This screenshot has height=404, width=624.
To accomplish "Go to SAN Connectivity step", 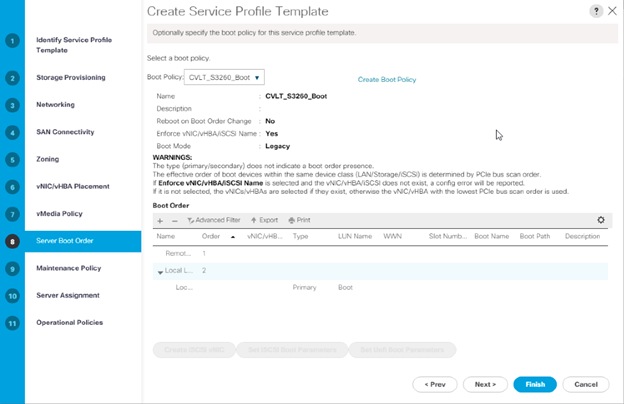I will point(65,131).
